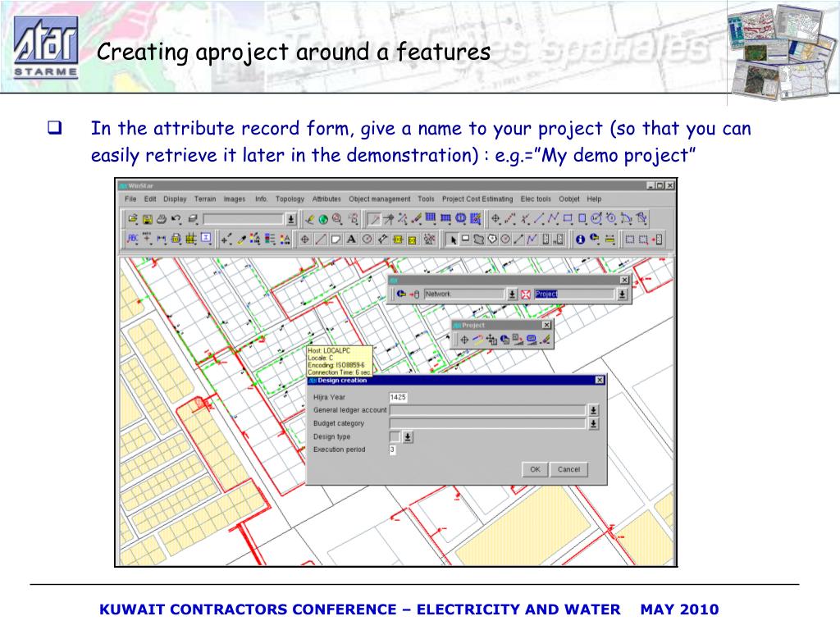Open the File menu
840x630 pixels.
(x=130, y=199)
